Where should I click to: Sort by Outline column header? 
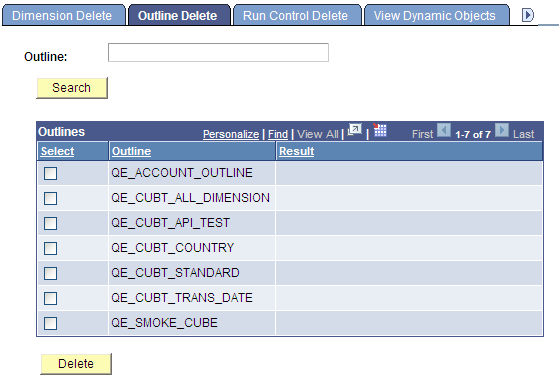pos(131,151)
